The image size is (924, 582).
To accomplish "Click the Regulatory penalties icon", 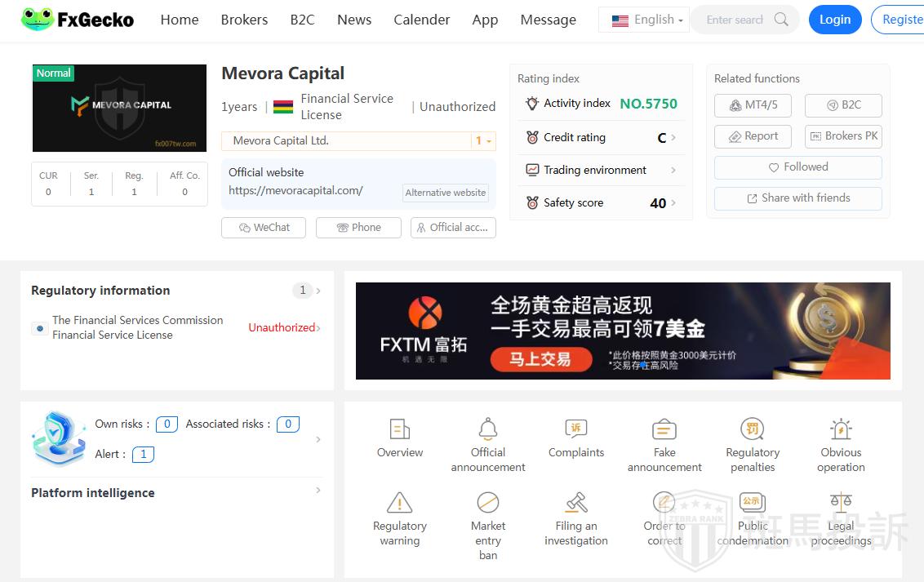I will (752, 429).
